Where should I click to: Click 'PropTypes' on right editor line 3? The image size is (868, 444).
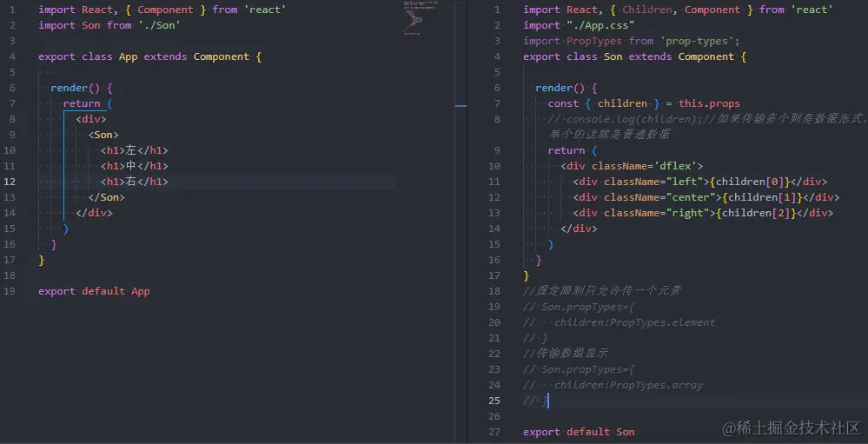point(594,41)
